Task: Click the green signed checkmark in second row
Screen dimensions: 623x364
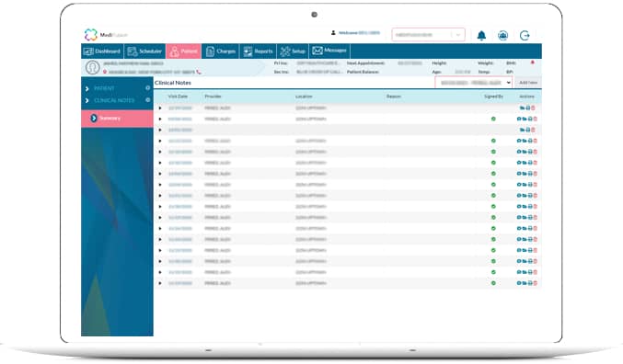Action: [493, 119]
